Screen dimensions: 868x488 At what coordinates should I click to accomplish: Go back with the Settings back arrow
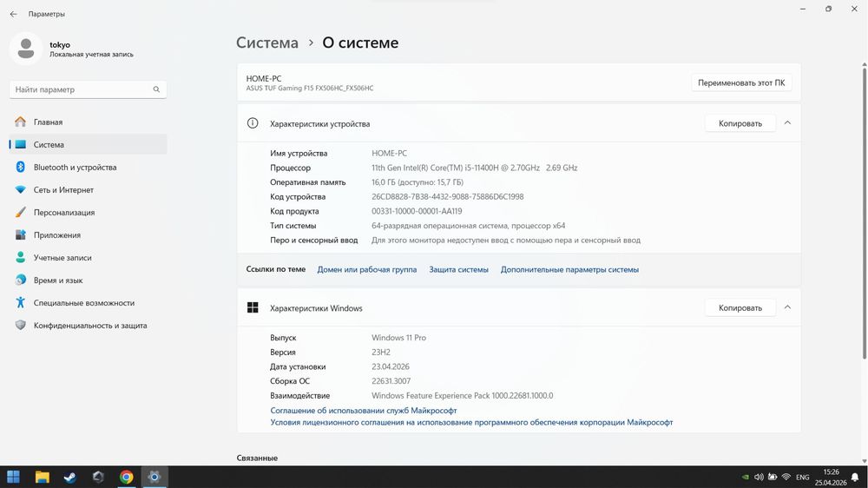click(x=13, y=14)
